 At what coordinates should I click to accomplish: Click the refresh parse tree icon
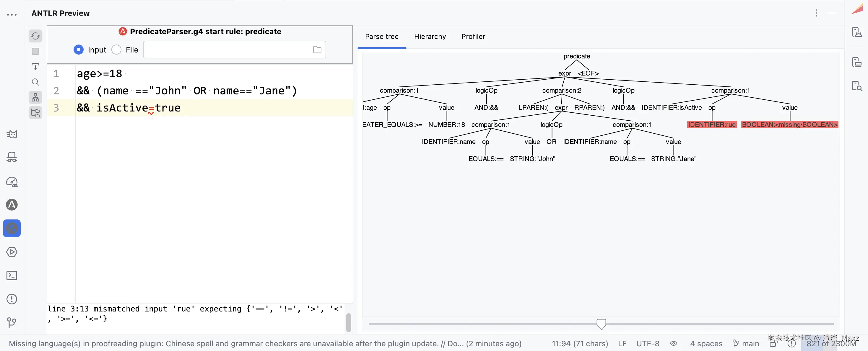pyautogui.click(x=35, y=36)
